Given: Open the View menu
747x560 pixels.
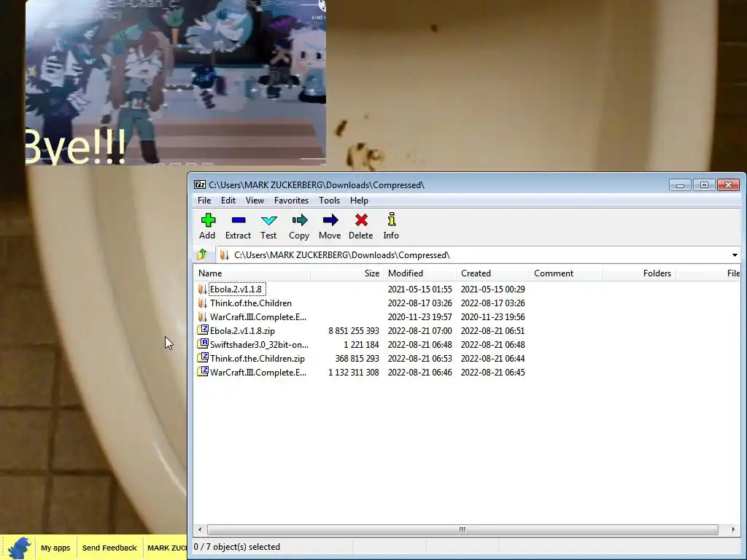Looking at the screenshot, I should point(255,201).
